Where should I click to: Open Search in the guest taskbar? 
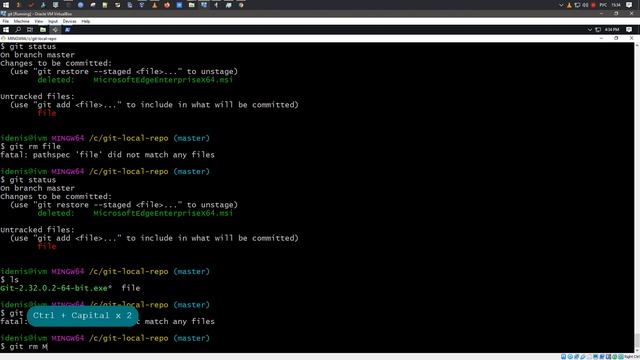click(x=18, y=29)
